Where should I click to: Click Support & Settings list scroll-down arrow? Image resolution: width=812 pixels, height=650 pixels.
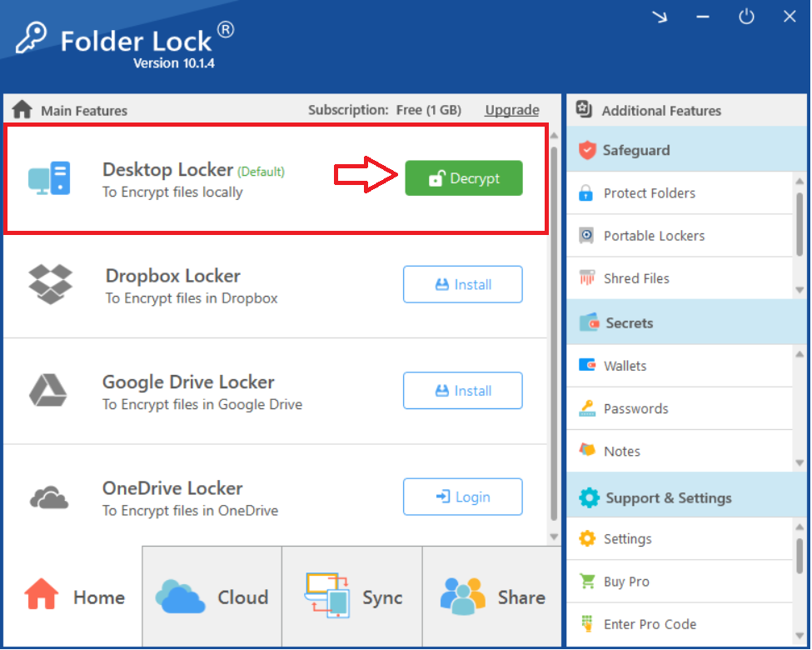(x=800, y=636)
